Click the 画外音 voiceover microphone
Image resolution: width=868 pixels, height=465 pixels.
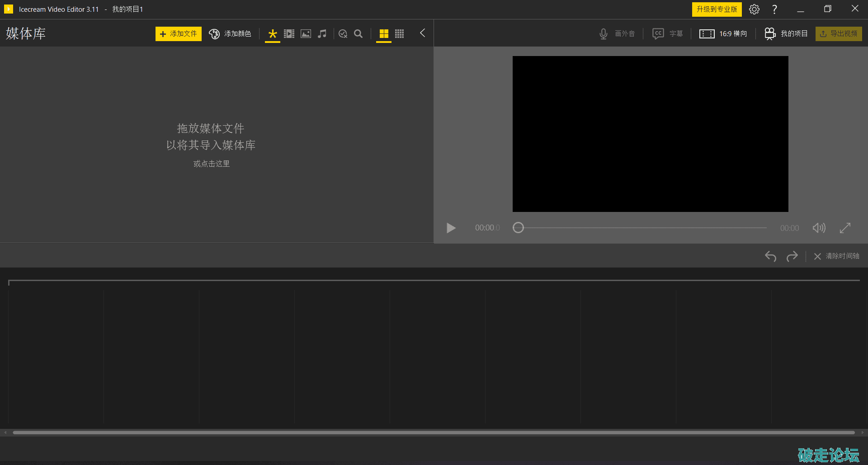click(617, 34)
